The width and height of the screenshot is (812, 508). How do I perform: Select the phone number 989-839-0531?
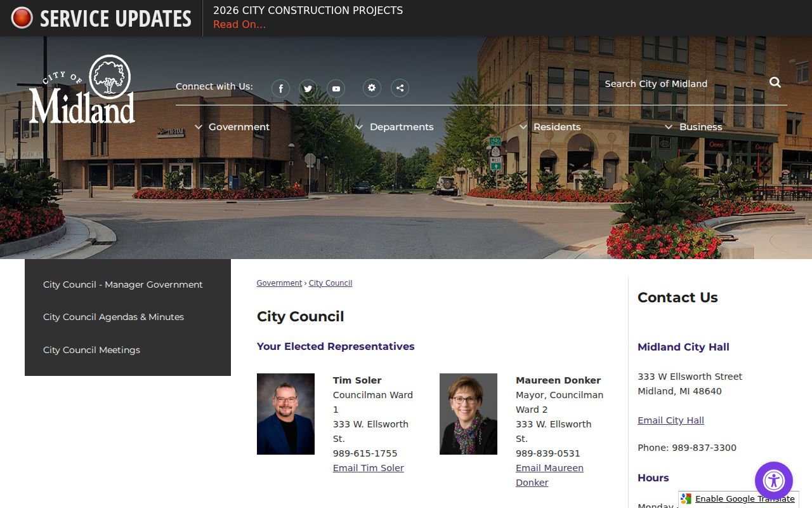click(548, 453)
